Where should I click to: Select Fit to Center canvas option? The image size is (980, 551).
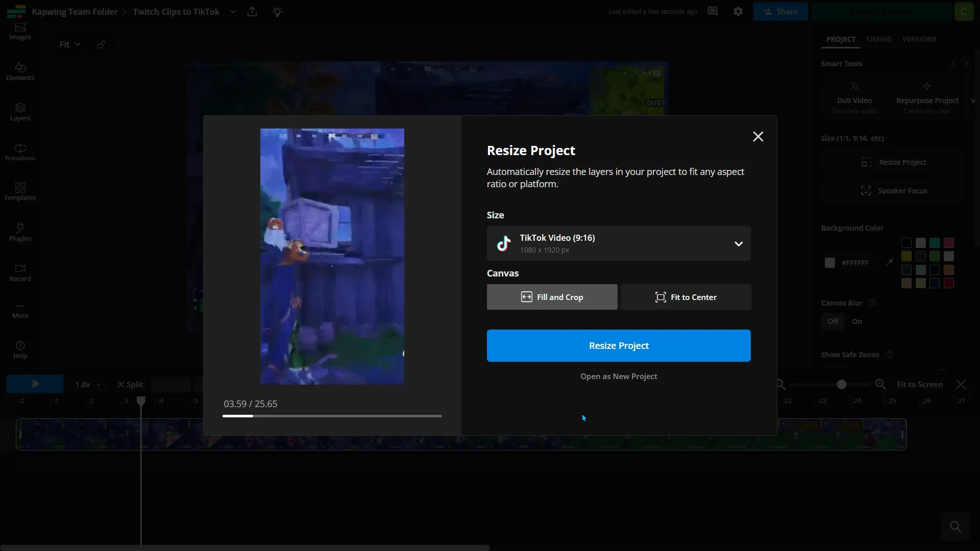pos(686,297)
